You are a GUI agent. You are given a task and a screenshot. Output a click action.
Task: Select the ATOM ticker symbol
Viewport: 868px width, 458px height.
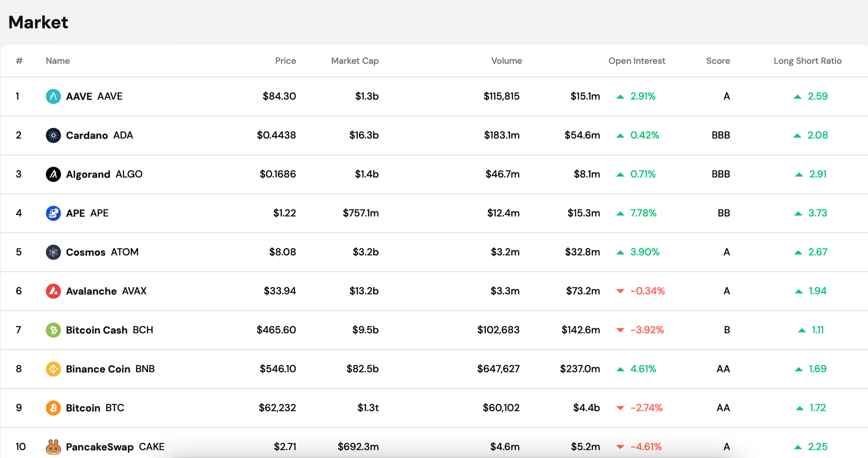tap(125, 252)
